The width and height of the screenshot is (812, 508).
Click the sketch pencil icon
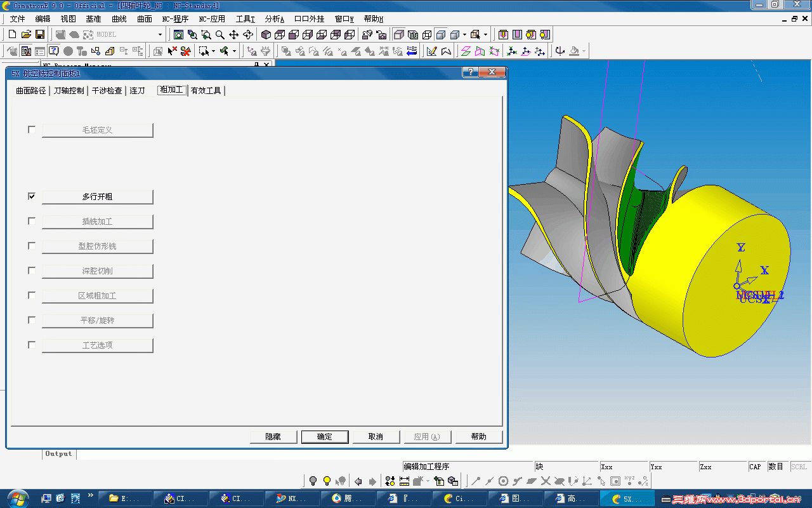(432, 51)
